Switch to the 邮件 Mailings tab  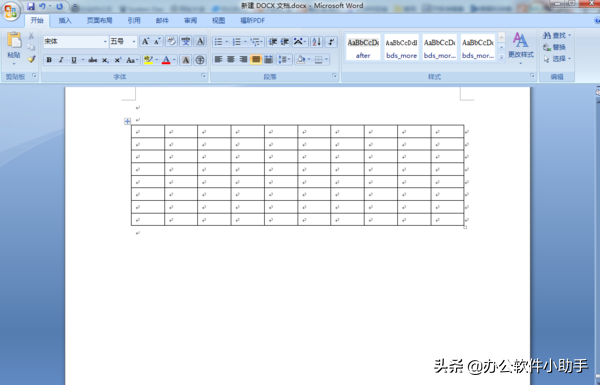[x=162, y=21]
